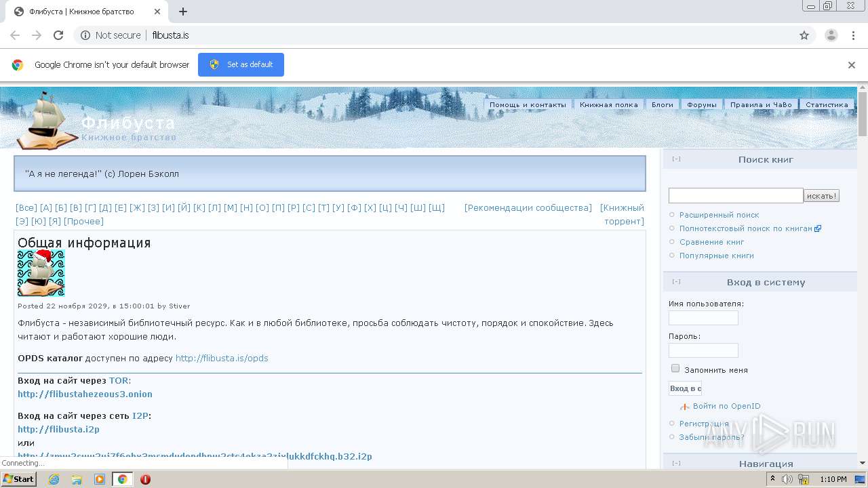Viewport: 868px width, 488px height.
Task: Open Internet Explorer from the taskbar
Action: [54, 479]
